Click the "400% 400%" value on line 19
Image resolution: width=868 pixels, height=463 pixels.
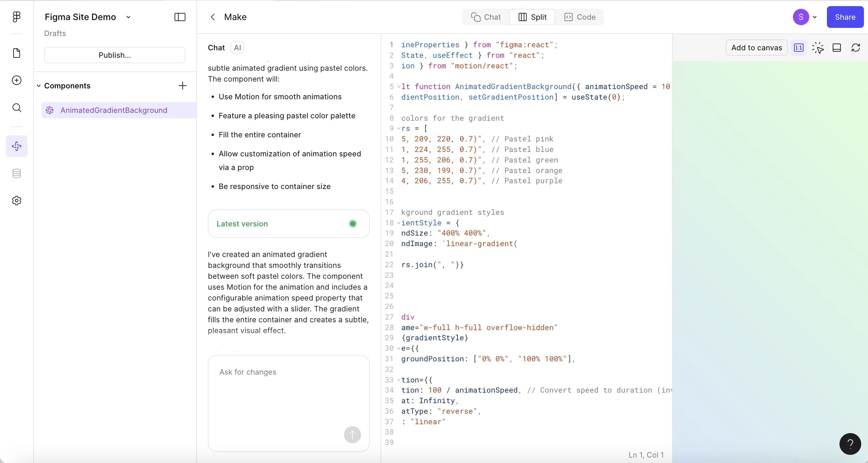(x=462, y=233)
